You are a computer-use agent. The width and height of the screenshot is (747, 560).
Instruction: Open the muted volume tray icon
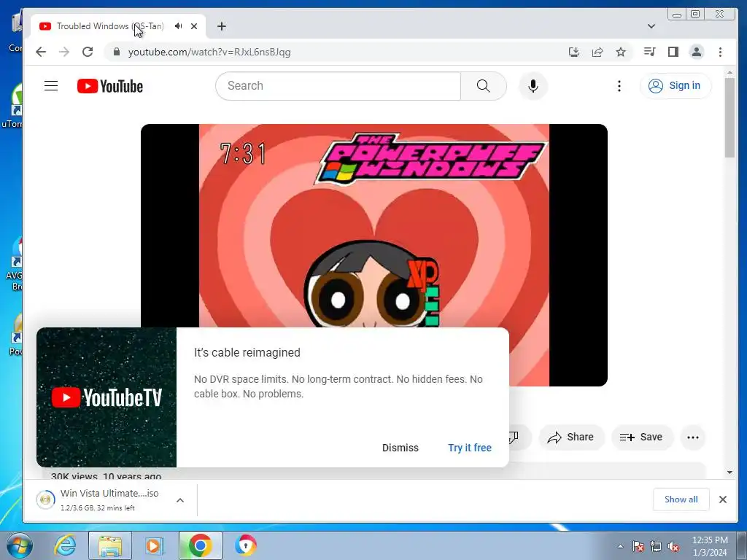click(673, 547)
